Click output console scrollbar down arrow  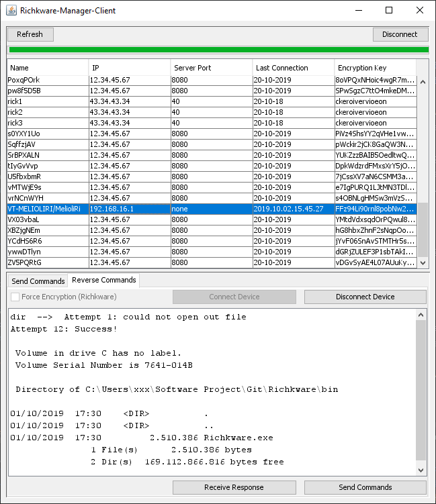pyautogui.click(x=421, y=470)
